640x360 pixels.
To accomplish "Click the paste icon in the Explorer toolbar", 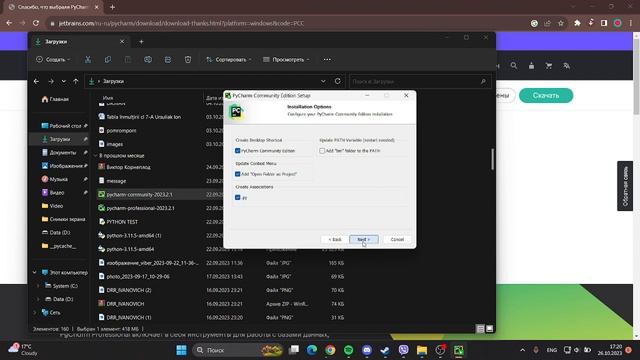I will click(128, 60).
